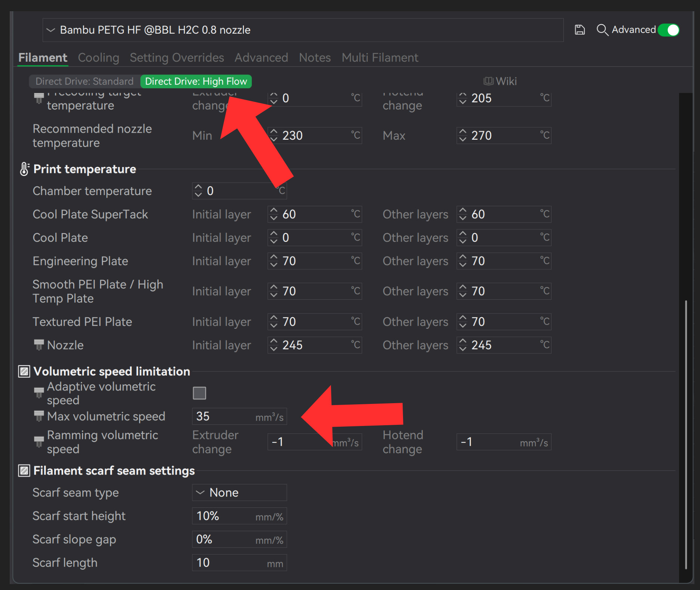Click the icon beside Adaptive volumetric speed
This screenshot has width=700, height=590.
(x=38, y=393)
